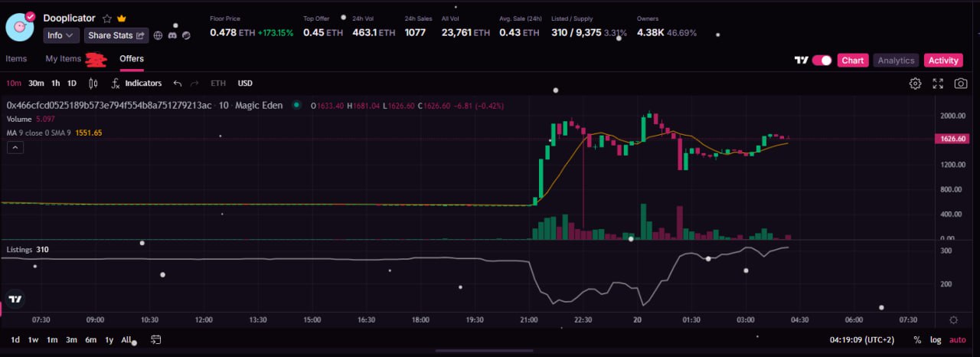
Task: Undo the last chart action
Action: point(178,84)
